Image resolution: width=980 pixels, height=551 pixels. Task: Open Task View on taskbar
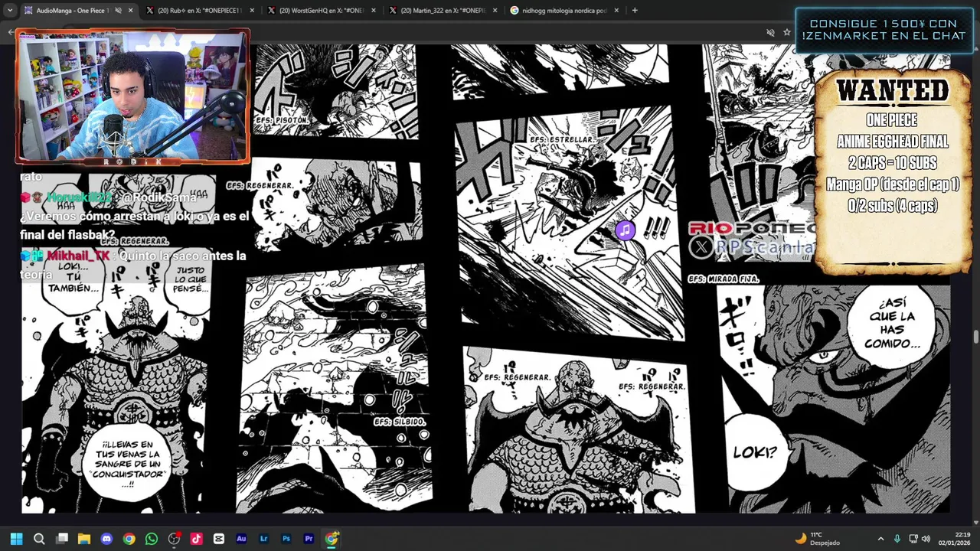click(x=62, y=539)
